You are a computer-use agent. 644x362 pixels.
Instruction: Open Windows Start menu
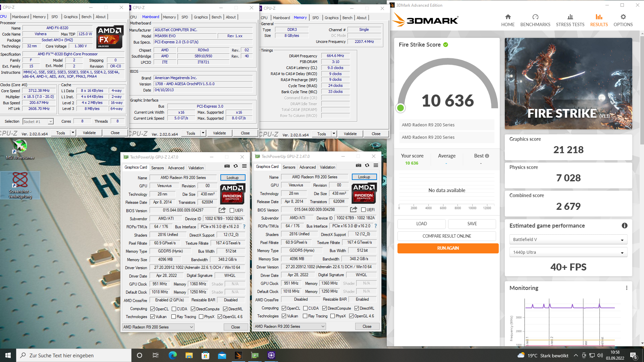click(8, 355)
